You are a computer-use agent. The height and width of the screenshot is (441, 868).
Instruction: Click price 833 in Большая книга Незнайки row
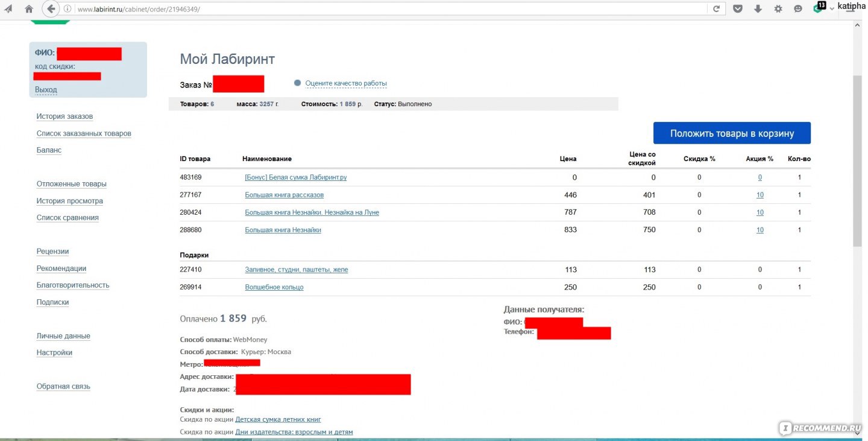tap(570, 230)
